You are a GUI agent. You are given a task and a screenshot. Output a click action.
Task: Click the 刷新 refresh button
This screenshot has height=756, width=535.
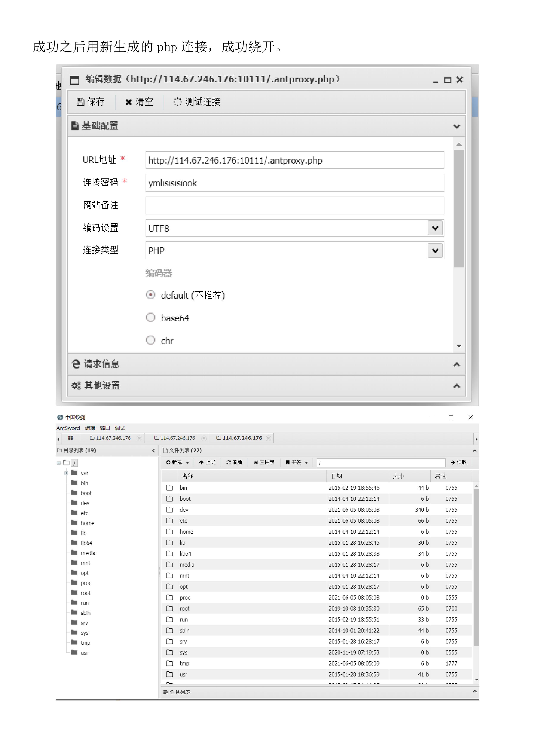pos(234,462)
